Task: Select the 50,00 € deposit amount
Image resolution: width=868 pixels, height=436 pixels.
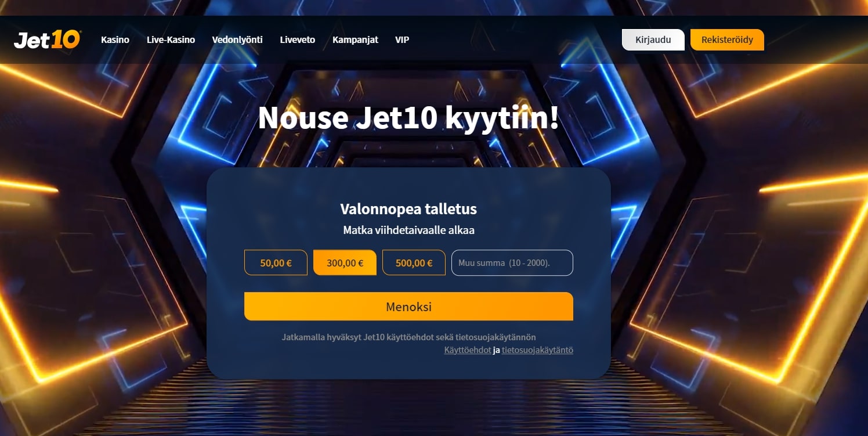Action: (276, 262)
